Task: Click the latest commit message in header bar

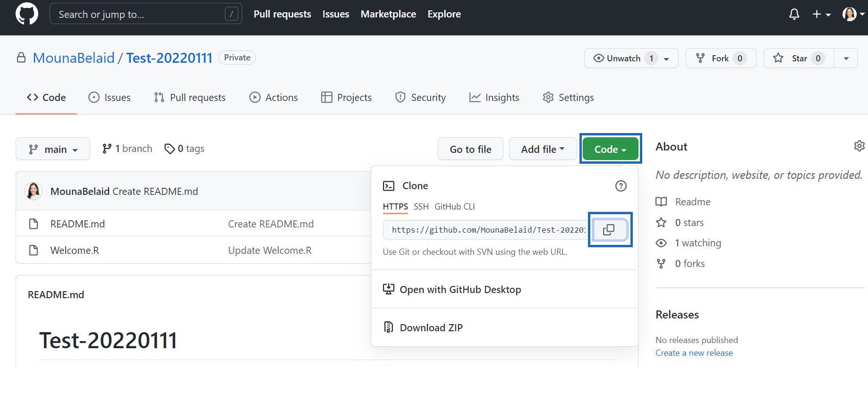Action: [155, 191]
